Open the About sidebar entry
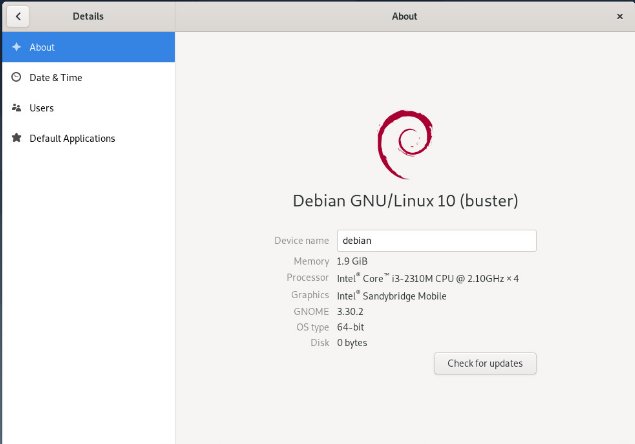 click(88, 47)
